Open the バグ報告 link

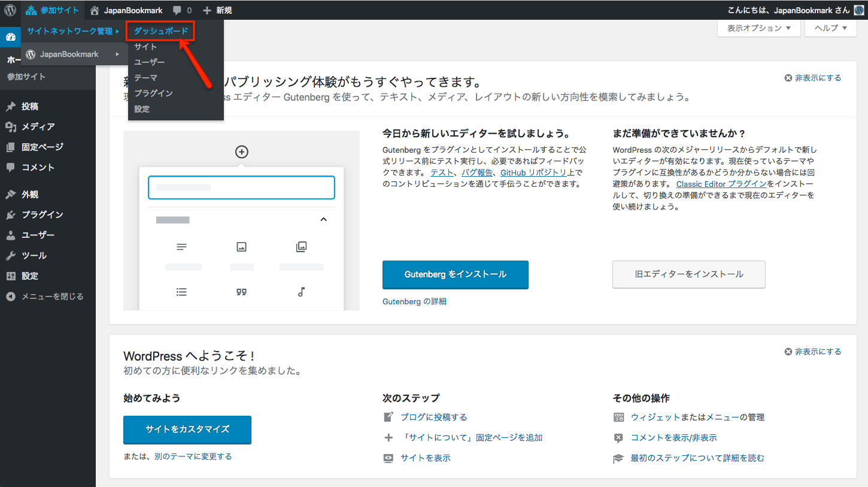coord(477,173)
